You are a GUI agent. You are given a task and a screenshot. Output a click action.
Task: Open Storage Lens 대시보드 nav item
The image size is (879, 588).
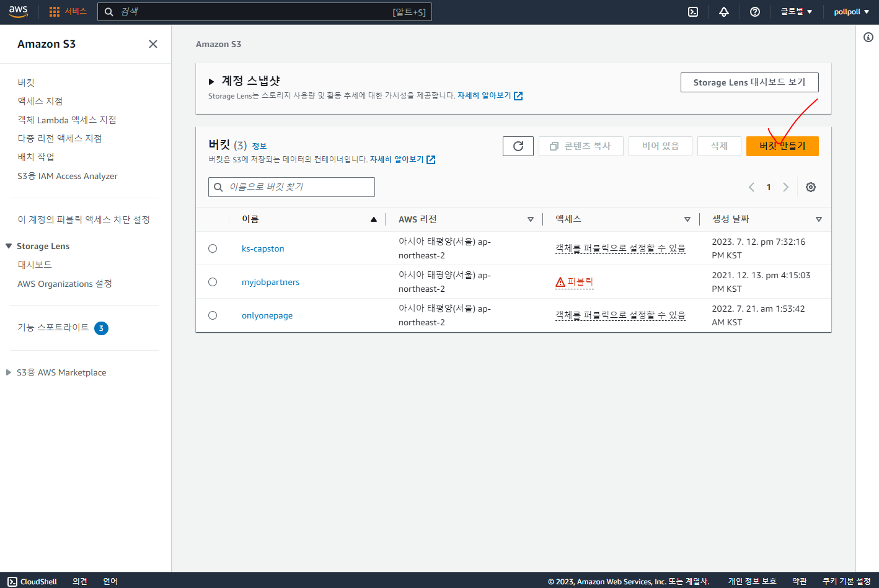click(35, 265)
